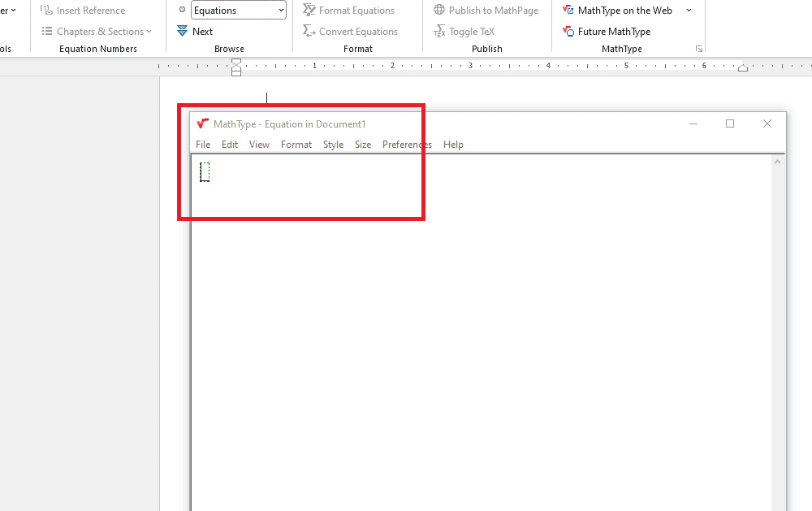
Task: Click the Convert Equations command
Action: click(351, 31)
